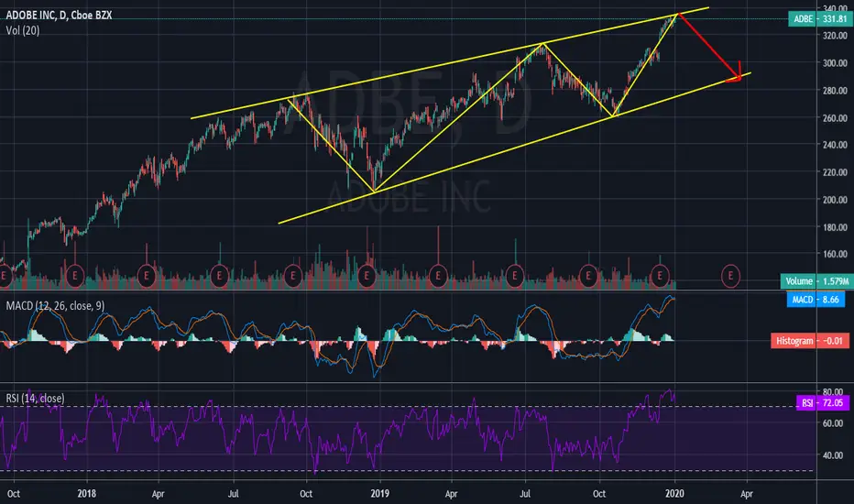Select the red projected down-arrow drawing
Image resolution: width=854 pixels, height=504 pixels.
click(x=709, y=47)
